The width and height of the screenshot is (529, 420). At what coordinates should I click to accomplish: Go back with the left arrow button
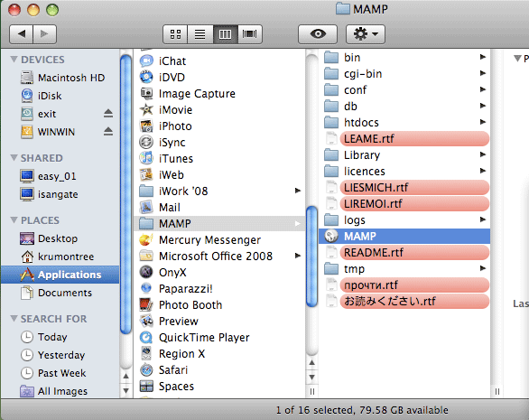coord(22,34)
